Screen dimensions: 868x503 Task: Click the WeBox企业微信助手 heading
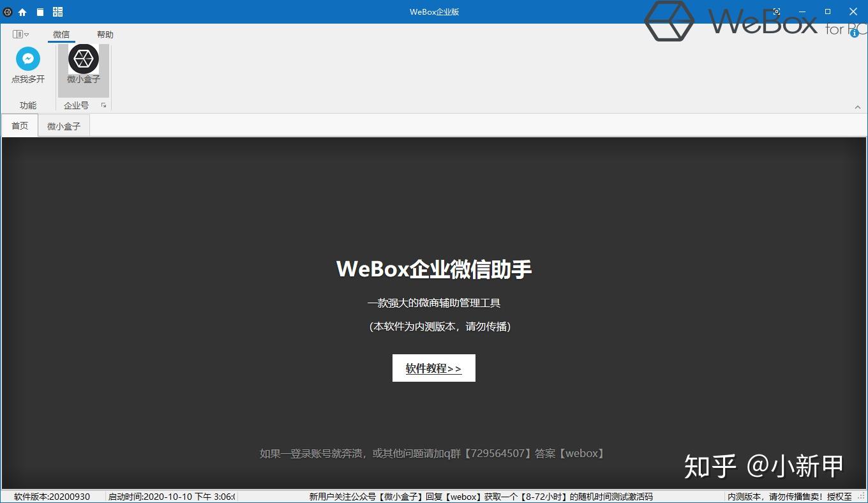point(434,269)
